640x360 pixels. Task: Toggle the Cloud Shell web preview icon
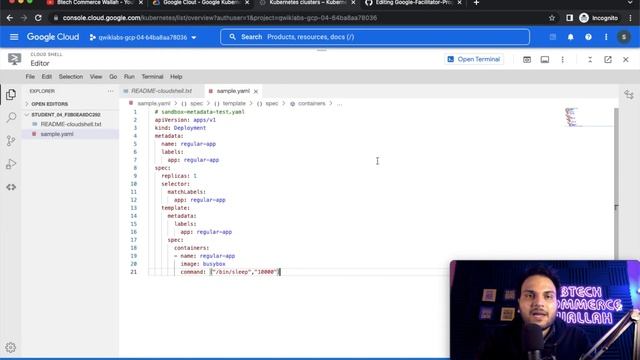point(527,60)
